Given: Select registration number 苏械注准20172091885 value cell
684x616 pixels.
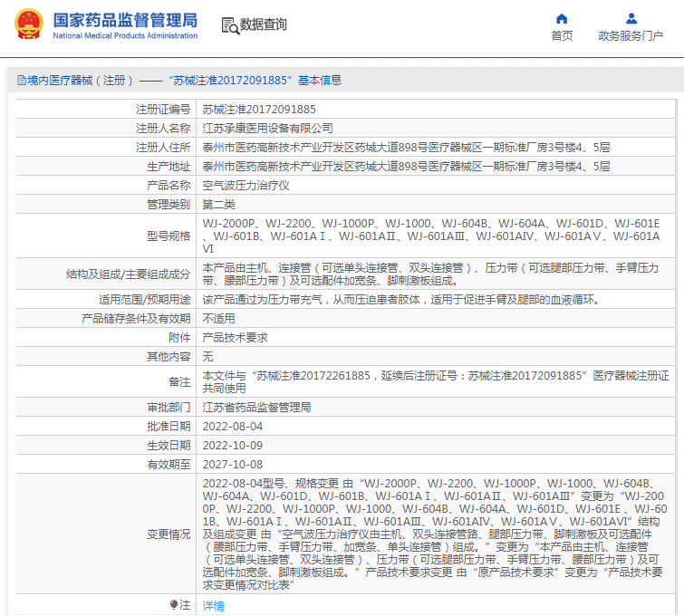Looking at the screenshot, I should coord(259,109).
